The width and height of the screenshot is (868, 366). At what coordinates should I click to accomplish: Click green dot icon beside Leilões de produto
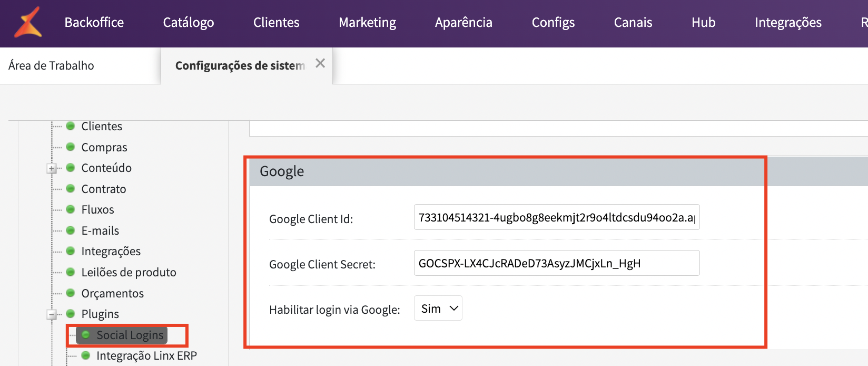(71, 272)
